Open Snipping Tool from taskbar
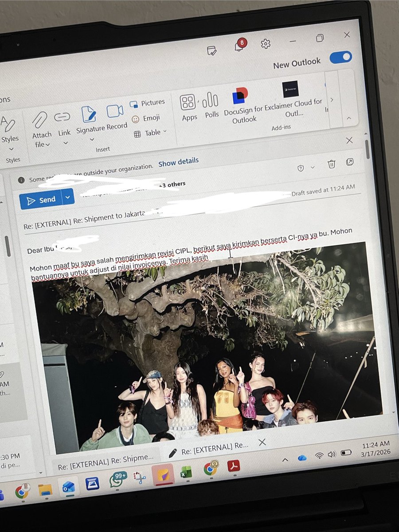 (140, 478)
